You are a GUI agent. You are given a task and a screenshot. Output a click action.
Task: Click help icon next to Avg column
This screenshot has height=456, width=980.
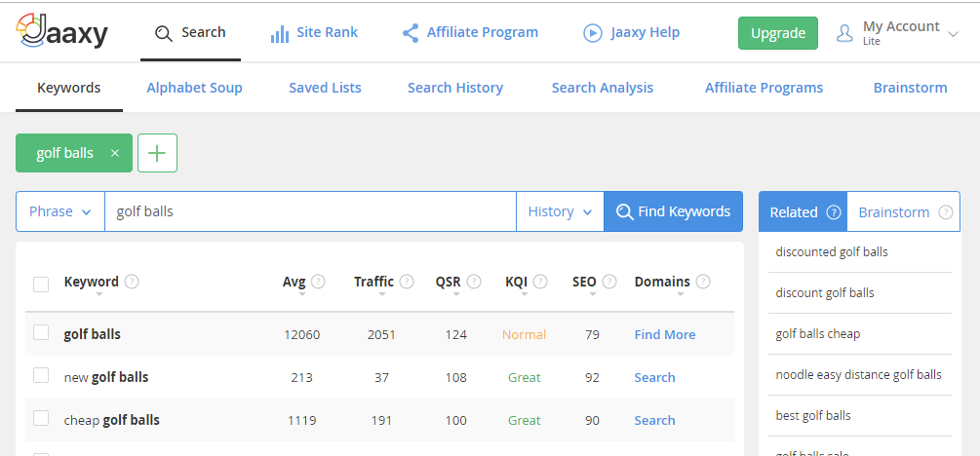tap(318, 282)
